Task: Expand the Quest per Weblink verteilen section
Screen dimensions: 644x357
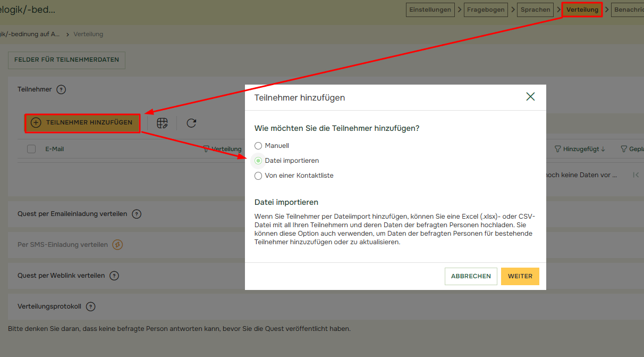Action: (x=61, y=276)
